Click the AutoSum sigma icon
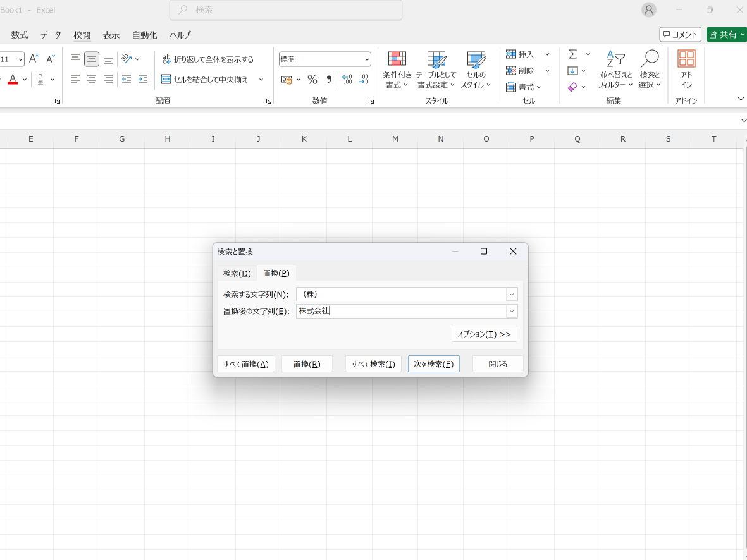Screen dimensions: 747x560 [573, 54]
